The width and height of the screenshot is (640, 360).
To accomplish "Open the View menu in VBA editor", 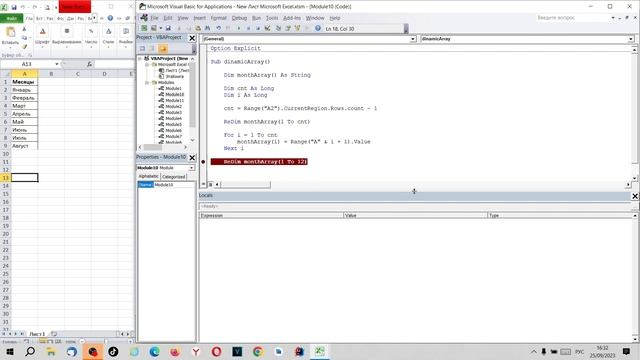I will (x=182, y=18).
